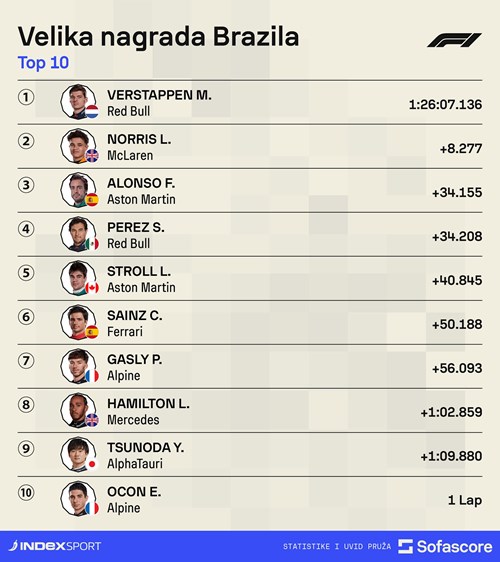Image resolution: width=500 pixels, height=562 pixels.
Task: Click the '1 Lap' gap for Ocon
Action: [465, 500]
